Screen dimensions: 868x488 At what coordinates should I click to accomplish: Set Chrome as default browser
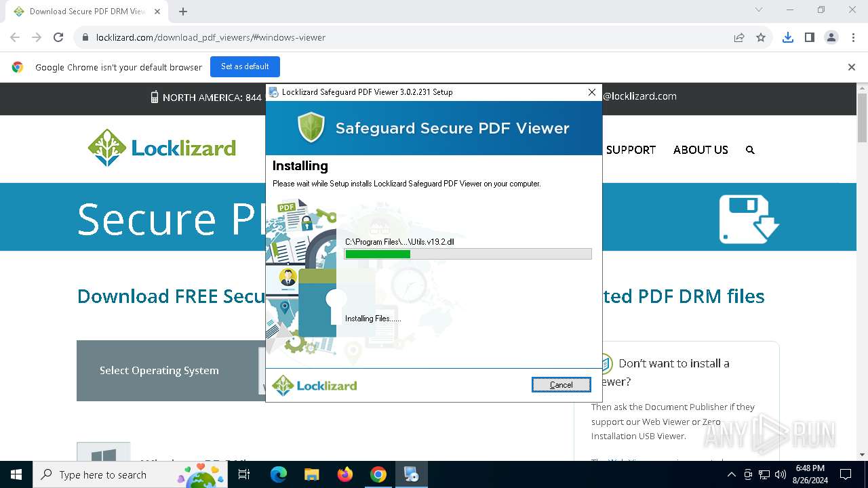tap(245, 66)
